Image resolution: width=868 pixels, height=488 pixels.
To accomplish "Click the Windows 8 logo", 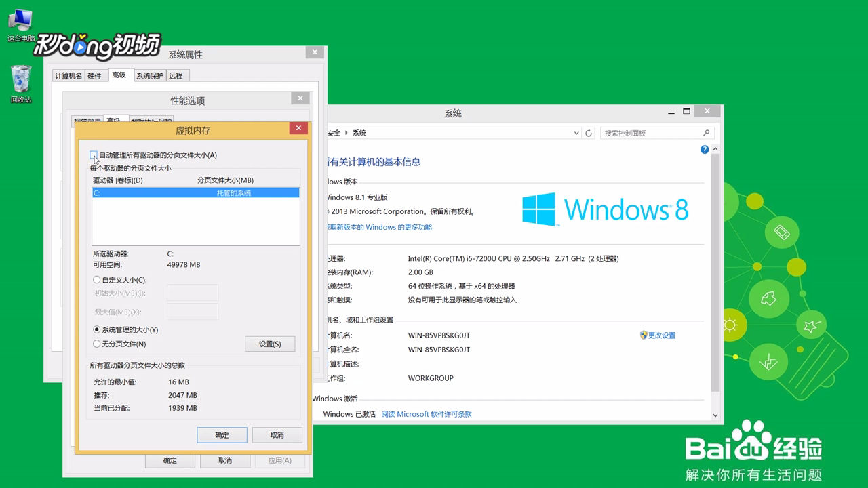I will (x=606, y=209).
